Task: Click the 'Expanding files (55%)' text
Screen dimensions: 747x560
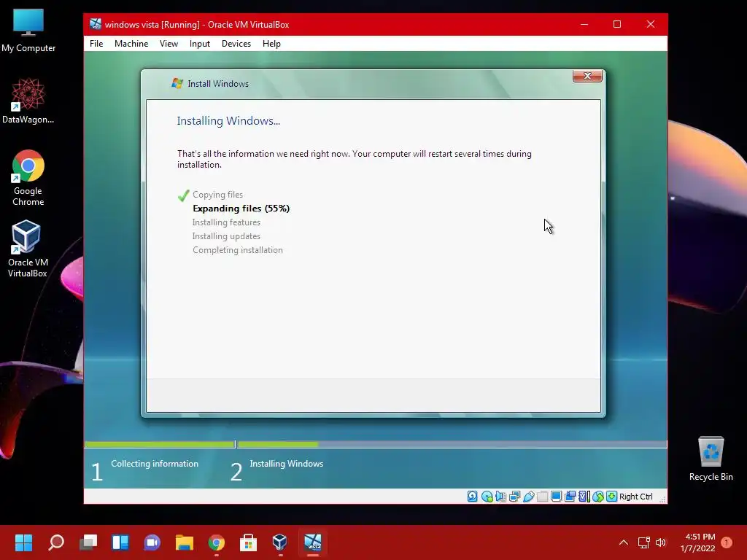Action: pyautogui.click(x=241, y=209)
